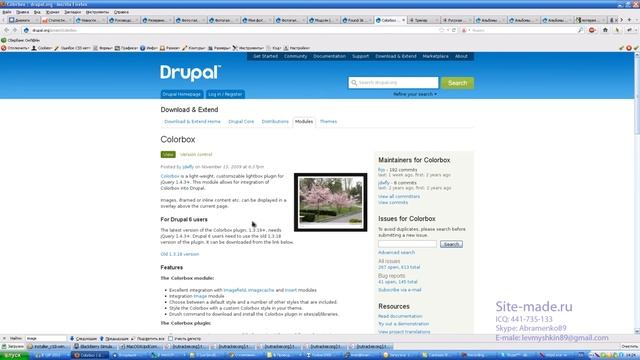640x360 pixels.
Task: Click the Insert module link
Action: click(291, 290)
